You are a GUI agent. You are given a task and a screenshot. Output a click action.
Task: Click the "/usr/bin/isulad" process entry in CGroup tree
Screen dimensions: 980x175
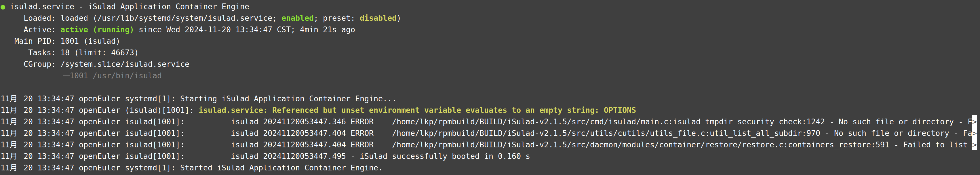click(x=127, y=76)
